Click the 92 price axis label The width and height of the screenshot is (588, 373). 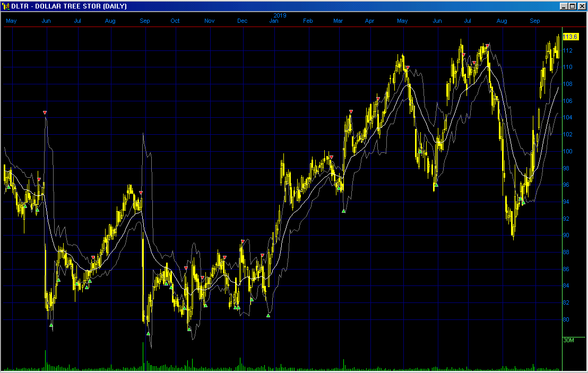pyautogui.click(x=566, y=219)
